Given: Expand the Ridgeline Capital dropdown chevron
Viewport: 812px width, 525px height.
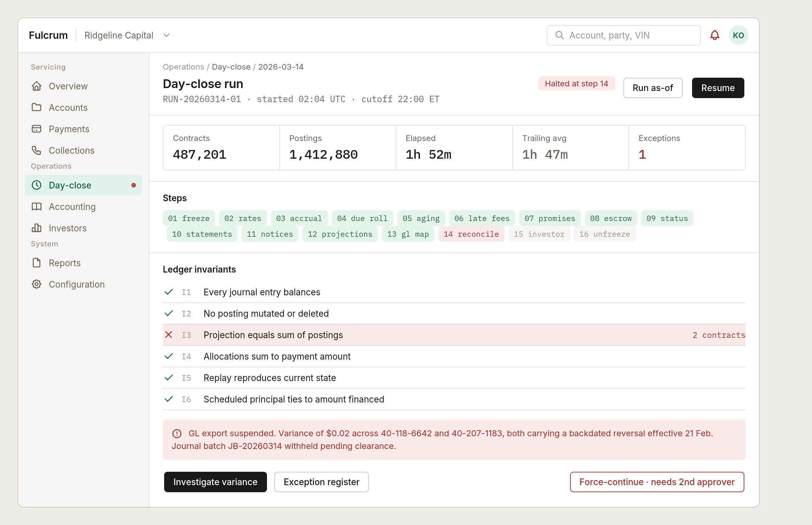Looking at the screenshot, I should click(x=166, y=35).
